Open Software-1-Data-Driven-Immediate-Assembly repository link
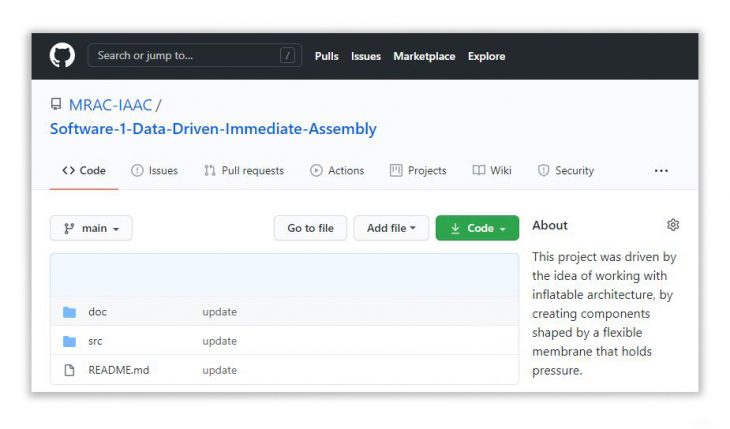Viewport: 730px width, 429px height. 213,129
